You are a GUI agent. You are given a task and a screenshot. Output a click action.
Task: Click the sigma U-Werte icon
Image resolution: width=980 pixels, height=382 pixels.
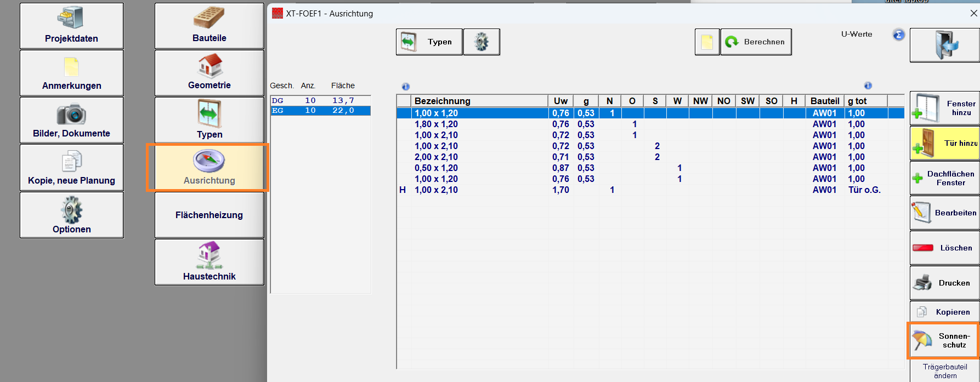pos(898,35)
